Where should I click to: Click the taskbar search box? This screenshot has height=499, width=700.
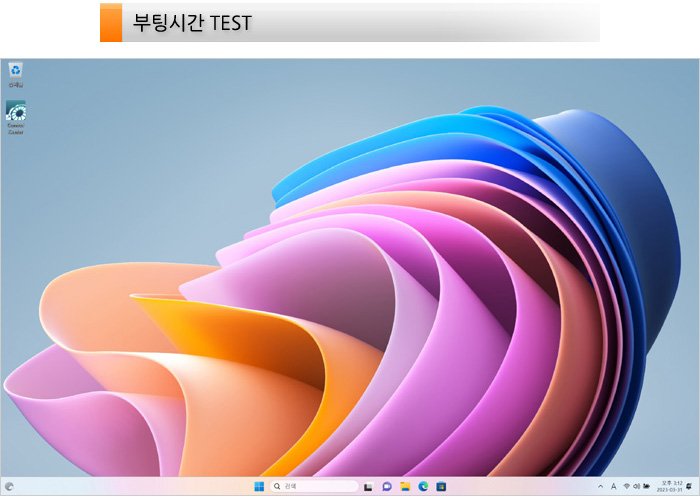tap(314, 487)
